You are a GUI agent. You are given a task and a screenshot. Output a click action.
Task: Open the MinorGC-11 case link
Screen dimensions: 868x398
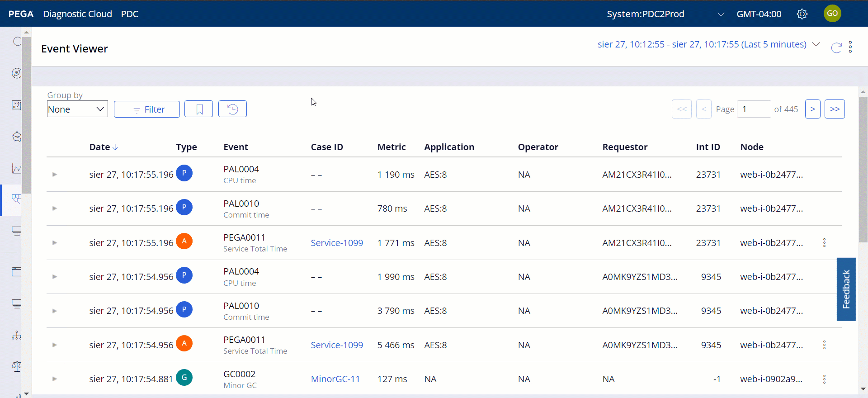tap(335, 379)
